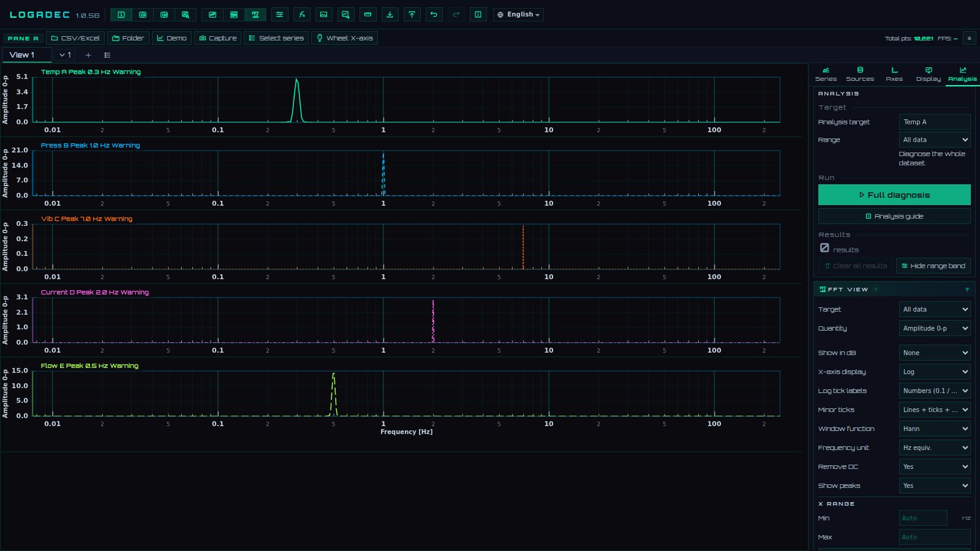980x551 pixels.
Task: Open the English language dropdown
Action: tap(518, 15)
